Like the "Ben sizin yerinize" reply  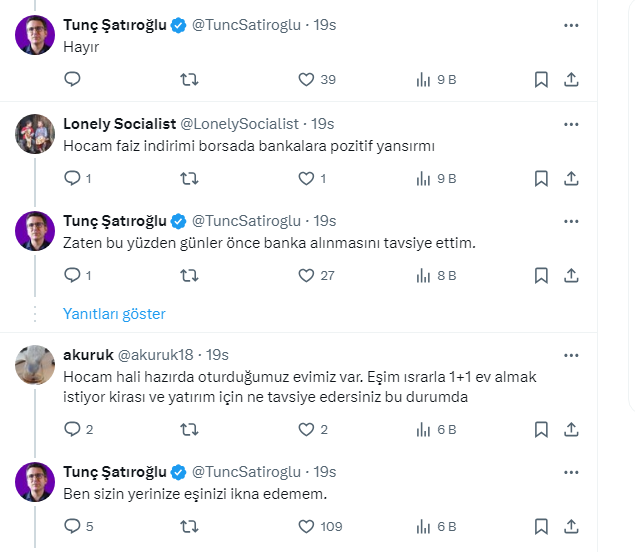point(307,526)
